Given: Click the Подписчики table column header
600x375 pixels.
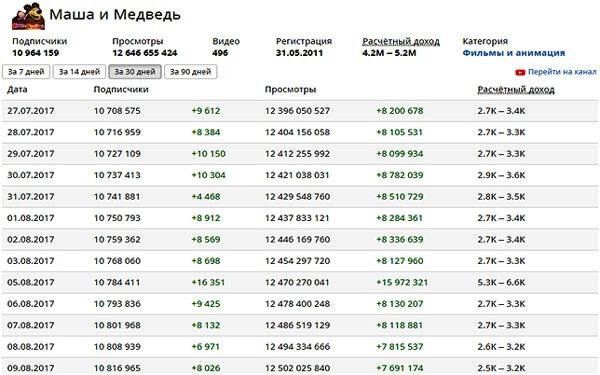Looking at the screenshot, I should (121, 90).
